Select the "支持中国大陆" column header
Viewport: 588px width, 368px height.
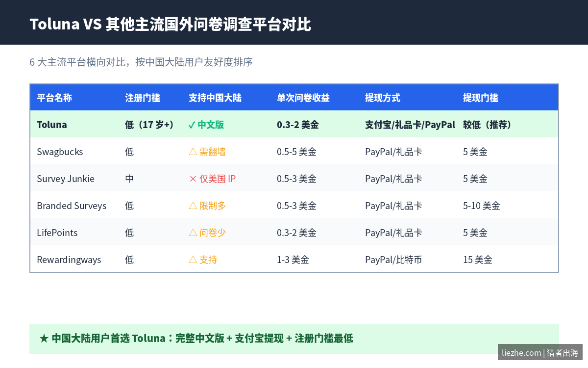215,98
